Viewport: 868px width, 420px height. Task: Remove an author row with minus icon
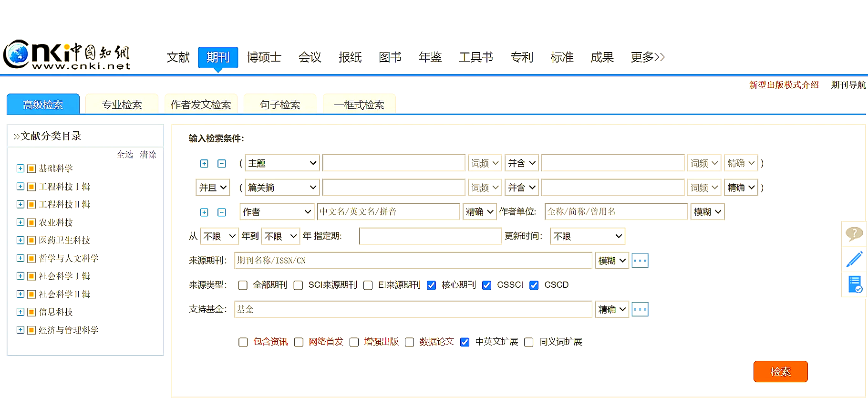coord(222,212)
